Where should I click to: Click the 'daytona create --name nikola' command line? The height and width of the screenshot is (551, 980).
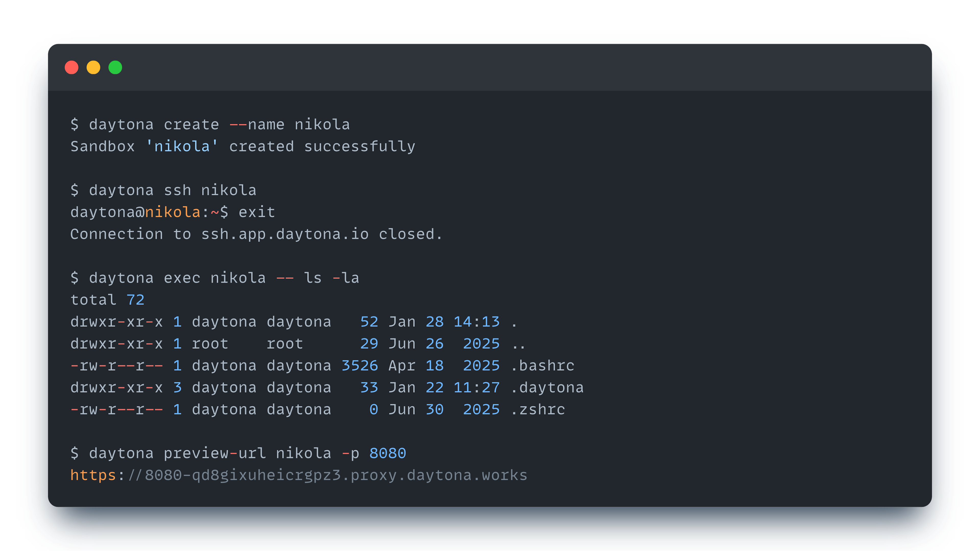coord(210,125)
